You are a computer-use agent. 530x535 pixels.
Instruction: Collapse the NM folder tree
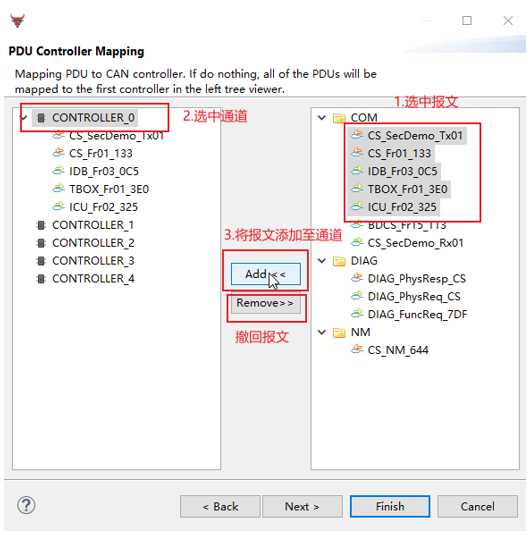click(321, 332)
